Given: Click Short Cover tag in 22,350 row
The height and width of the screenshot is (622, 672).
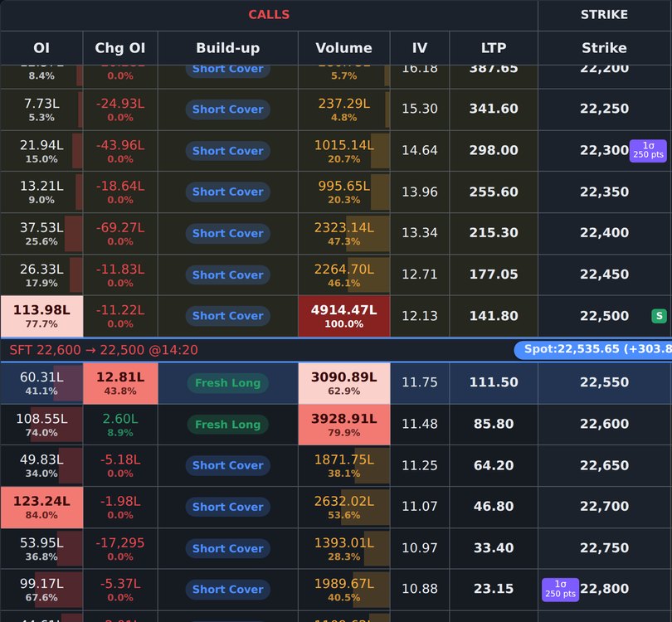Looking at the screenshot, I should (x=227, y=192).
